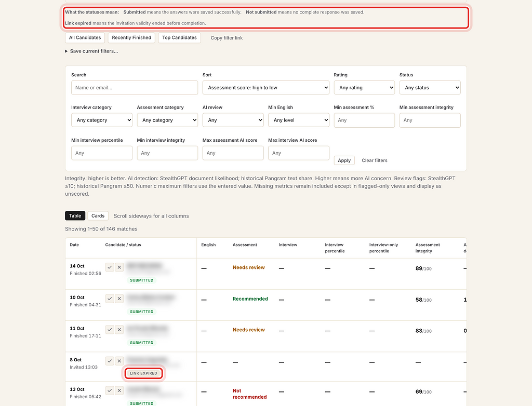Reject the 8 Oct candidate with X icon
Screen dimensions: 532x406
point(119,361)
